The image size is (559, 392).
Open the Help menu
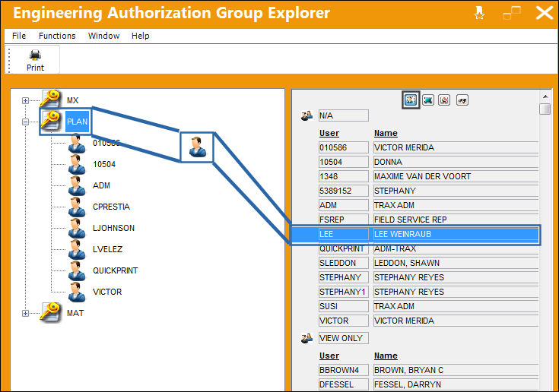click(x=141, y=36)
